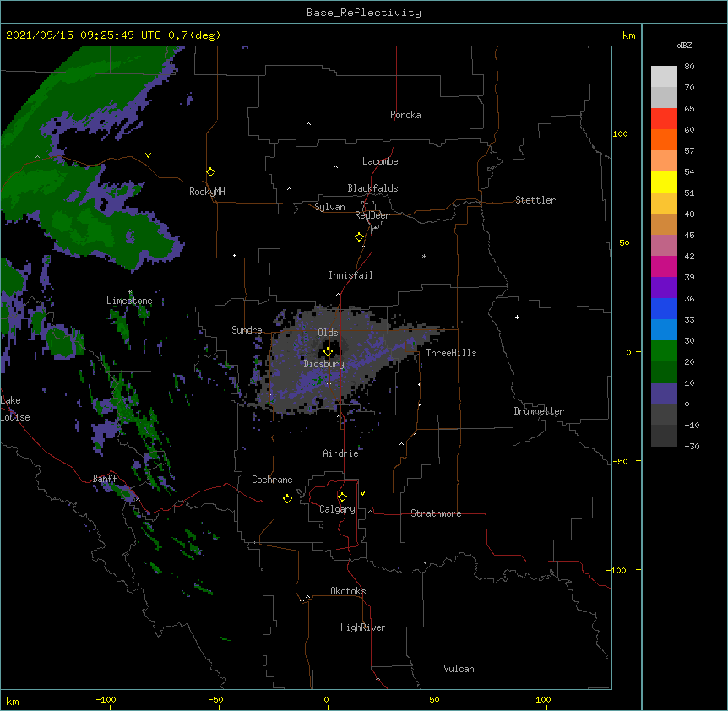Click the Innisfail label

click(350, 275)
